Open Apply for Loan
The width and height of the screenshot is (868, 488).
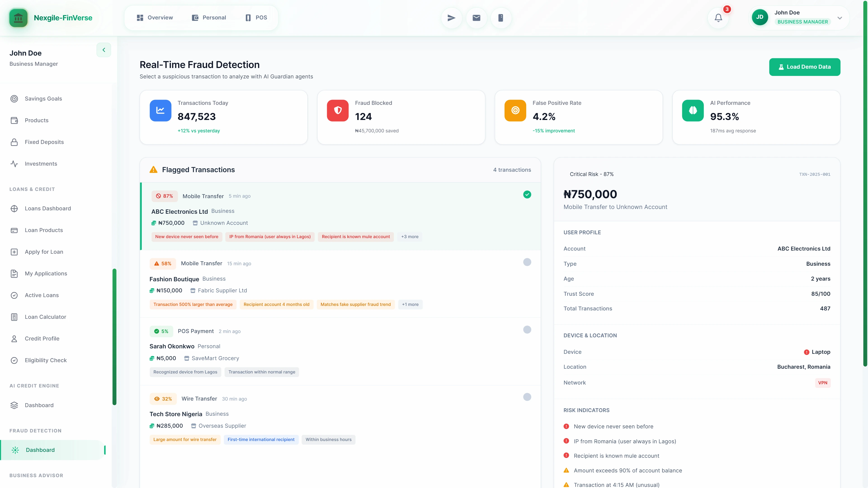click(x=43, y=252)
